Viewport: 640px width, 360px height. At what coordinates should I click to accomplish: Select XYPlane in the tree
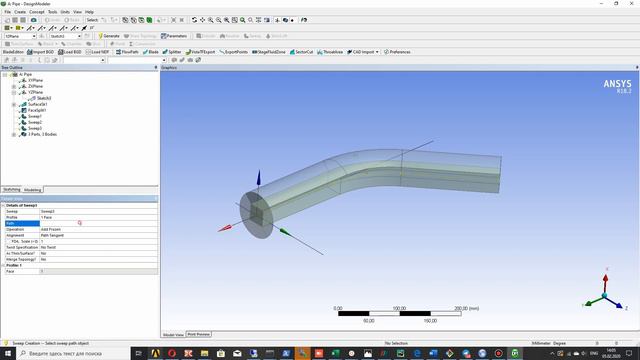[x=35, y=80]
